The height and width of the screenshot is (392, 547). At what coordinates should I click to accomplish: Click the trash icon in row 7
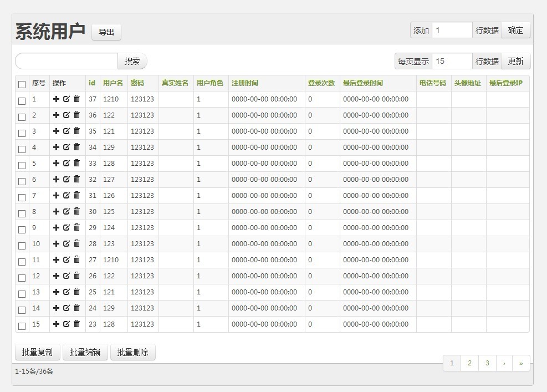pos(77,196)
